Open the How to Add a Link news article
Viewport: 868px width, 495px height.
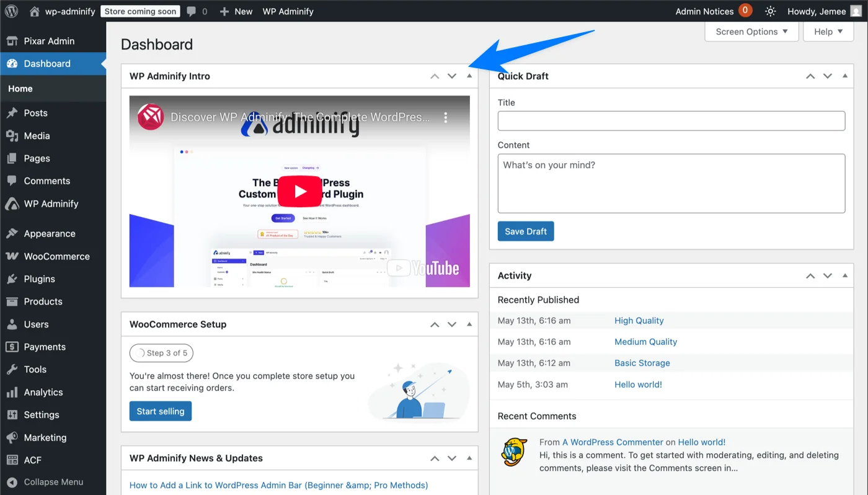tap(278, 485)
